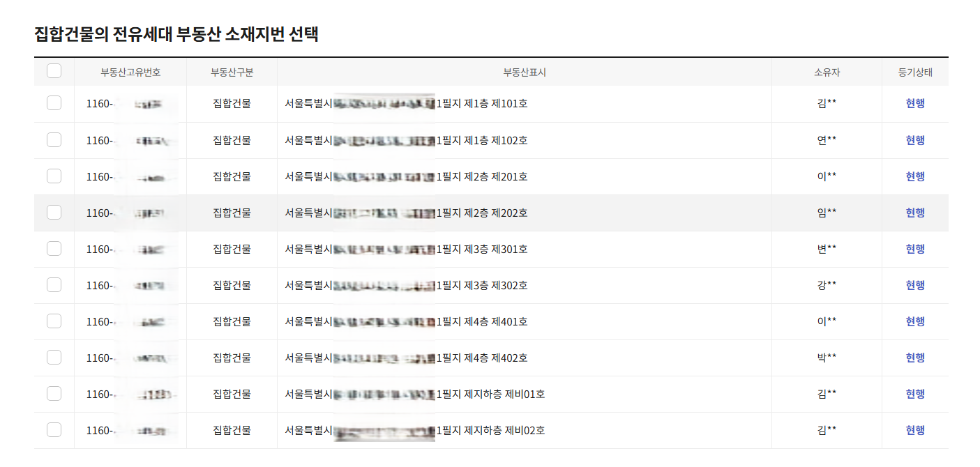The width and height of the screenshot is (980, 467).
Task: Select the checkbox for unit 제301호
Action: coord(54,249)
